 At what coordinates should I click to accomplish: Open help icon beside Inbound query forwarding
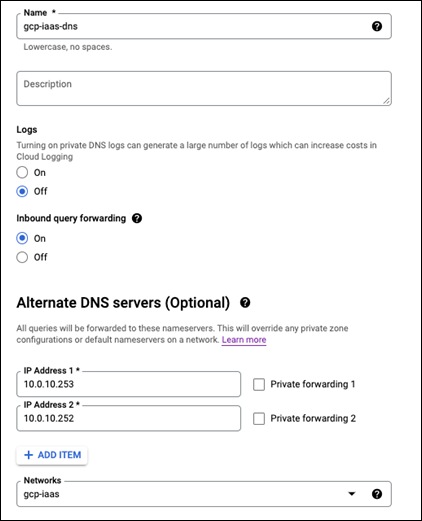click(137, 218)
